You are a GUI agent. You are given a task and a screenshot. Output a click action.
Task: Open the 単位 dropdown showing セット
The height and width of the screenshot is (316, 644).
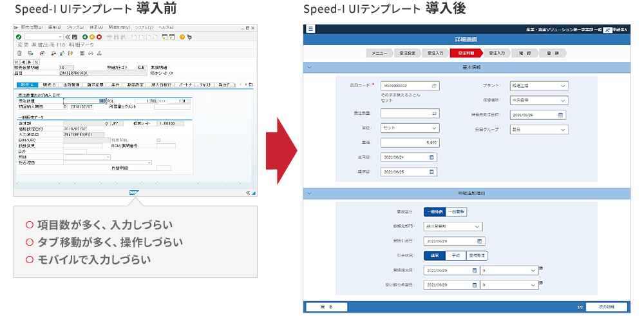[410, 128]
